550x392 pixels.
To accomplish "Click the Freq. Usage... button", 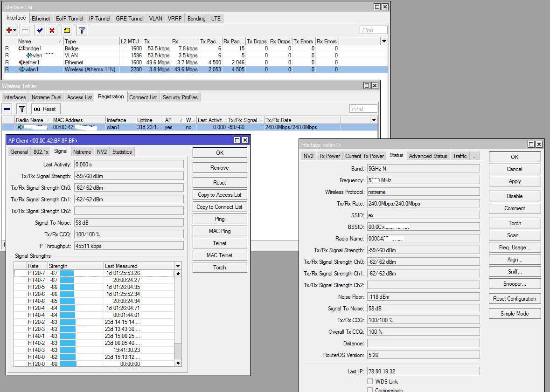I will [x=515, y=248].
